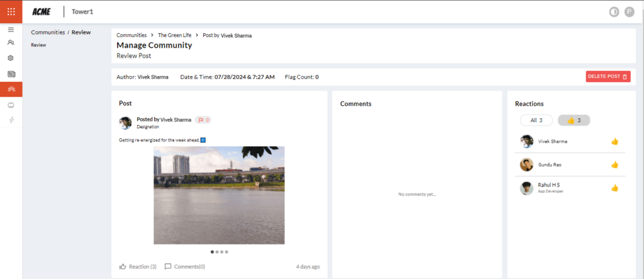Open settings gear in left sidebar
Screen dimensions: 644x279
pos(11,58)
